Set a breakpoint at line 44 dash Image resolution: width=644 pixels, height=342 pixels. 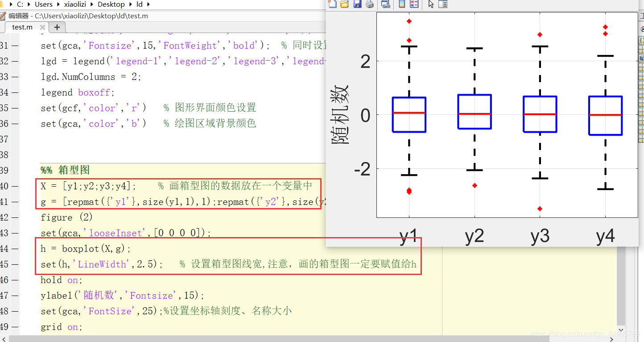coord(15,249)
